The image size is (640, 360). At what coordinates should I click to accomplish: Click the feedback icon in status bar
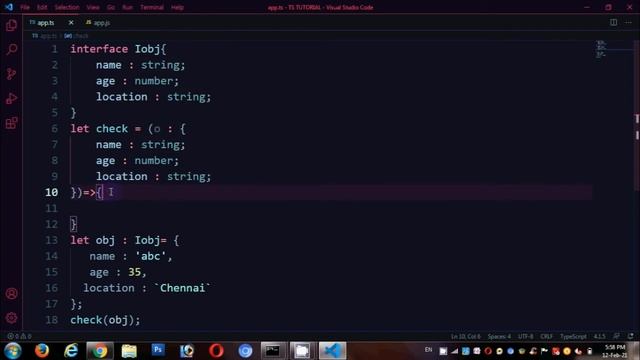(x=616, y=336)
